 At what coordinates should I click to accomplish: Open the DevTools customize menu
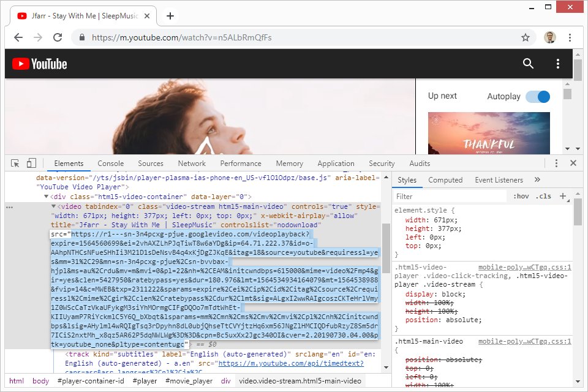(x=556, y=164)
